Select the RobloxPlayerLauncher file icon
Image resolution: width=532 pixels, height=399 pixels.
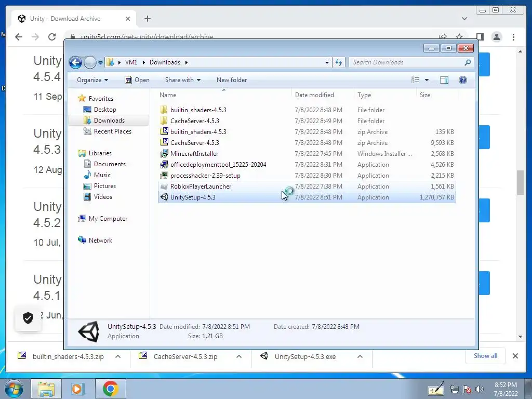point(164,187)
